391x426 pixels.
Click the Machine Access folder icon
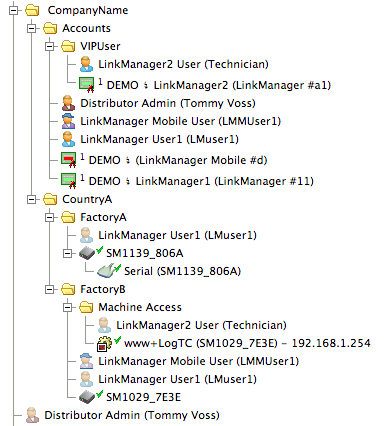[86, 307]
